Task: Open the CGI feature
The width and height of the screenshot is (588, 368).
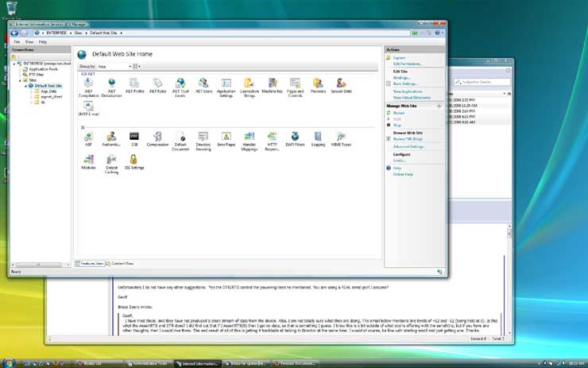Action: click(134, 139)
